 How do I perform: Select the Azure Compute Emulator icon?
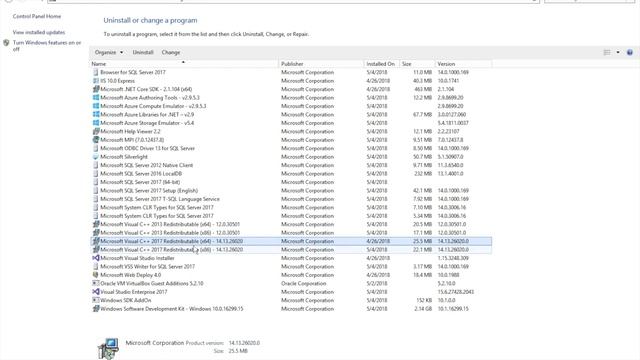click(x=96, y=106)
